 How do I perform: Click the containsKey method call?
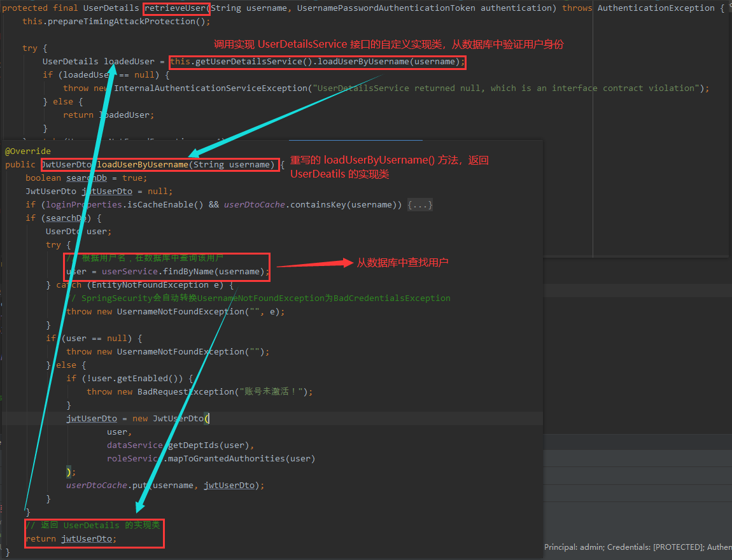pos(318,205)
